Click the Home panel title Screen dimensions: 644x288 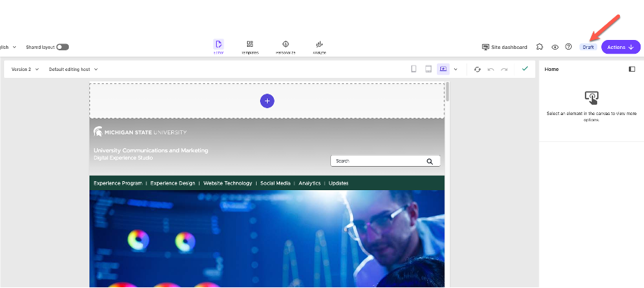[x=551, y=69]
